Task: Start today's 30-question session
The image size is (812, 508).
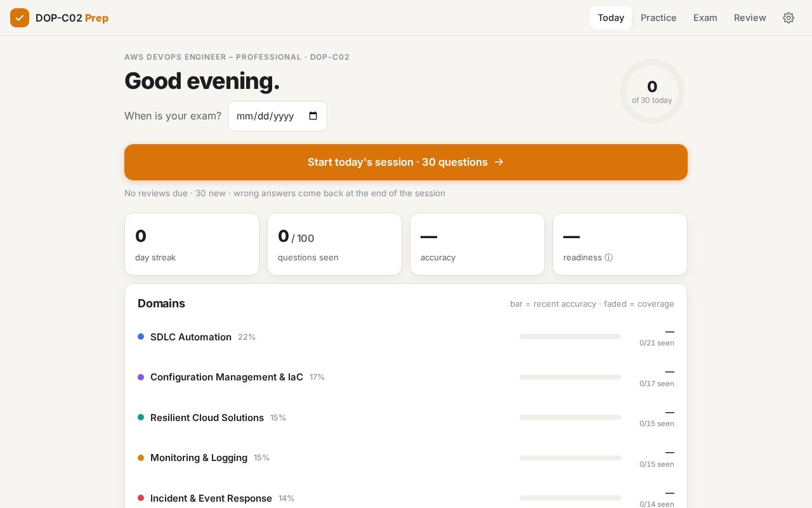Action: tap(406, 162)
